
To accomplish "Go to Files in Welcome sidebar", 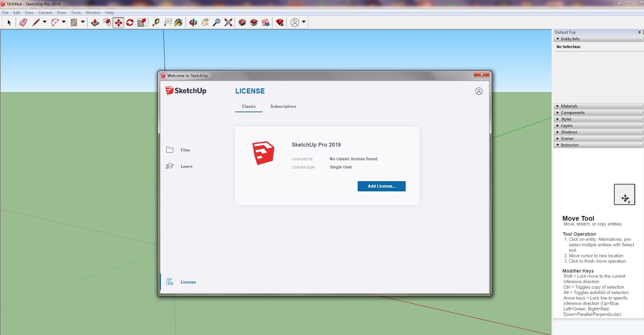I will [178, 150].
